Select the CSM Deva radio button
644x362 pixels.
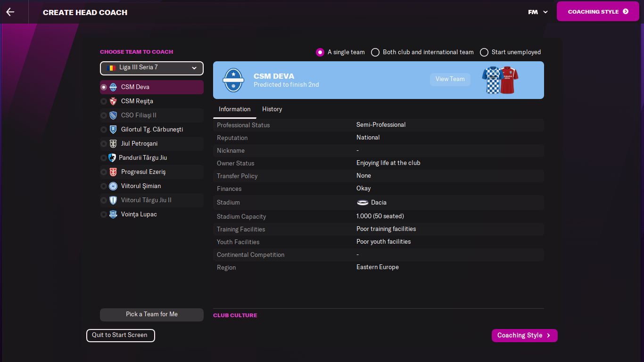coord(104,87)
